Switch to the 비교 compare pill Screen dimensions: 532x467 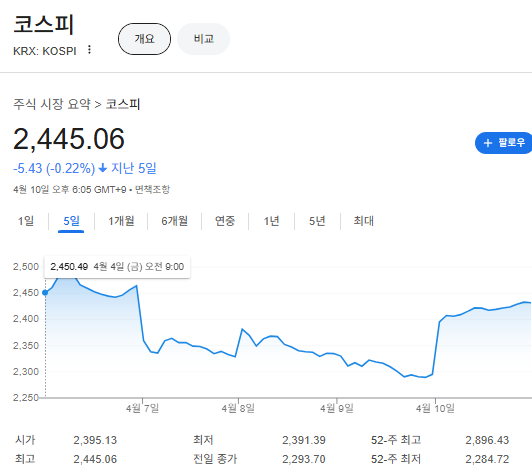click(204, 39)
